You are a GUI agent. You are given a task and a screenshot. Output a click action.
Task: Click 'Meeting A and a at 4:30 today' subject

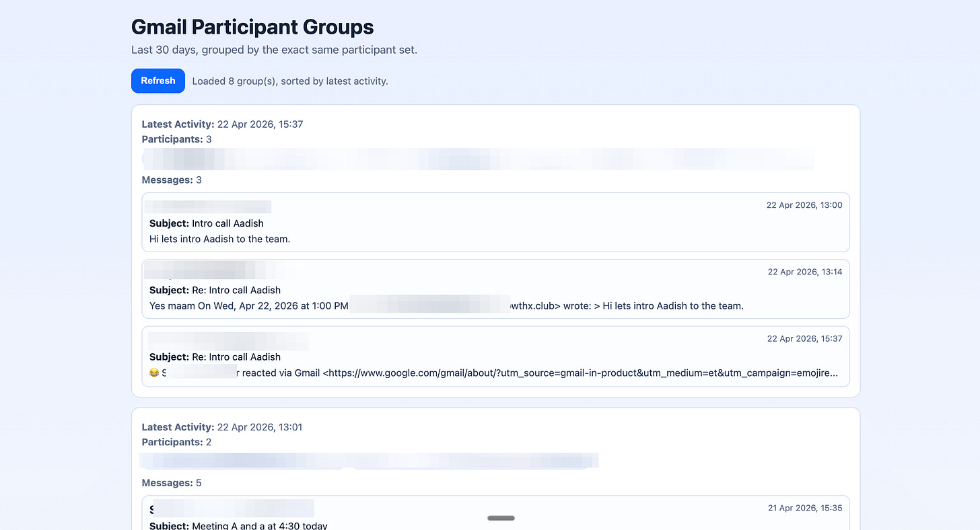click(259, 525)
